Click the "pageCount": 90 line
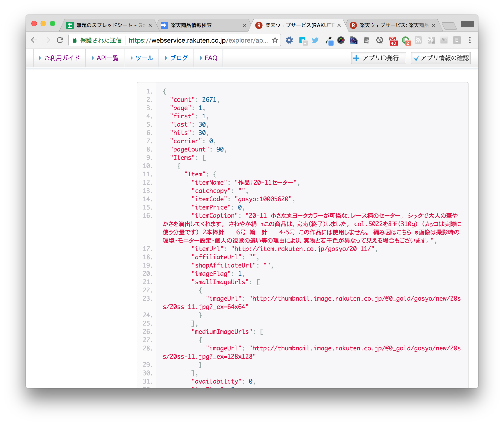The image size is (504, 425). tap(198, 149)
